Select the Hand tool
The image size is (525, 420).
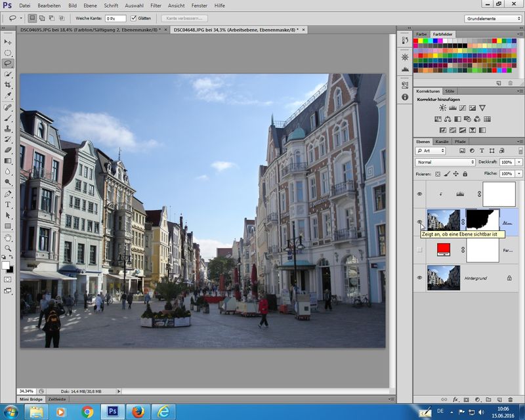pyautogui.click(x=8, y=237)
